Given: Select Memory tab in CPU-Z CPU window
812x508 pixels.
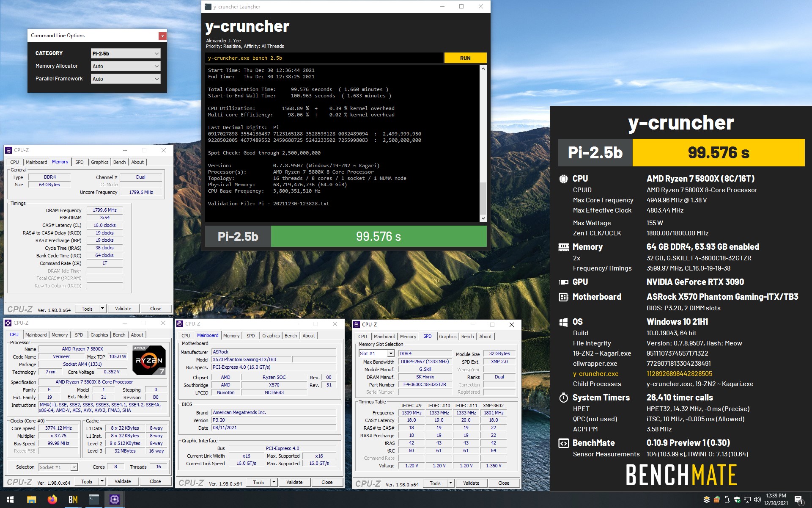Looking at the screenshot, I should tap(60, 335).
